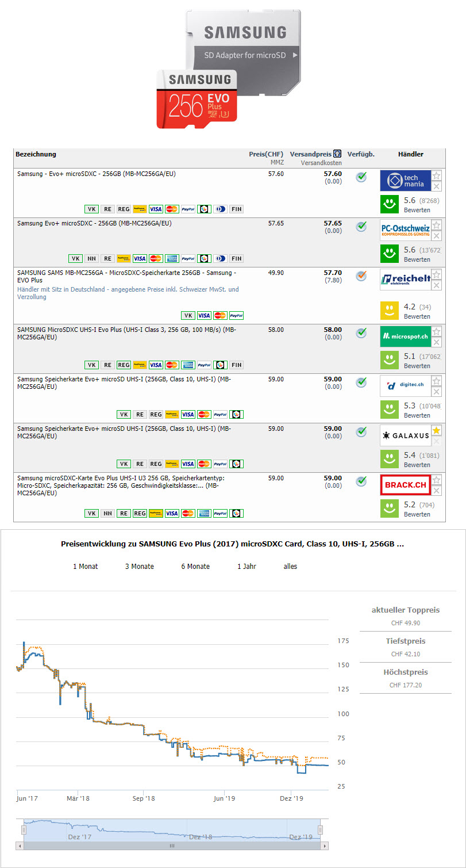Click left handle of chart range slider
Screen dimensions: 466x868
click(24, 829)
